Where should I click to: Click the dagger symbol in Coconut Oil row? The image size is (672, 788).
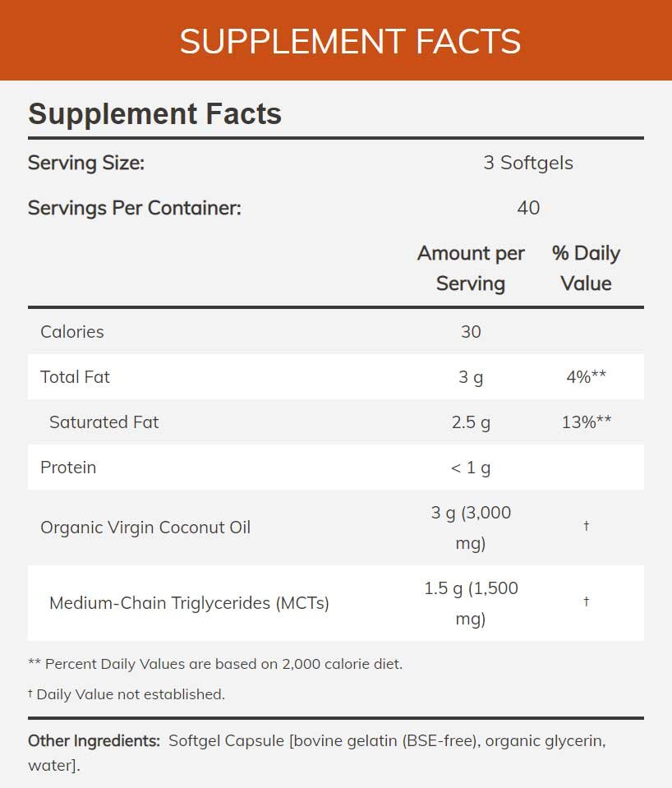586,526
